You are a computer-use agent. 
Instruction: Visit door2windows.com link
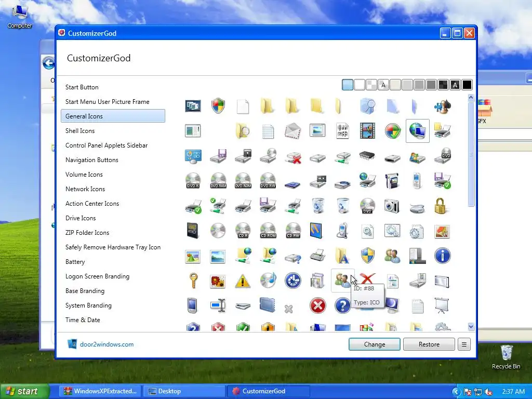coord(107,344)
